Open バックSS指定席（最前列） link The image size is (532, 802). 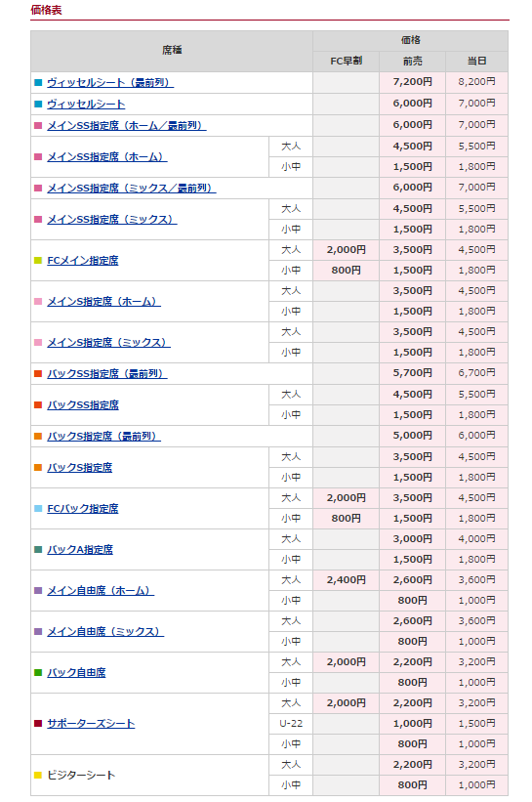tap(107, 373)
